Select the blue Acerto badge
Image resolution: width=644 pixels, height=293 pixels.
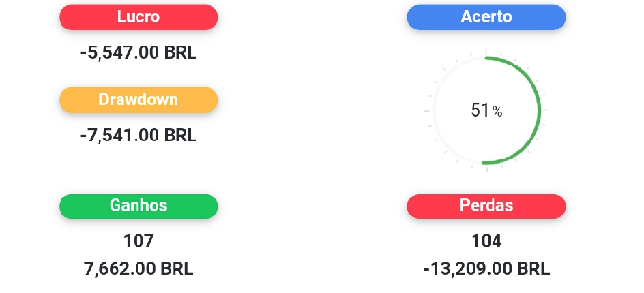[486, 17]
